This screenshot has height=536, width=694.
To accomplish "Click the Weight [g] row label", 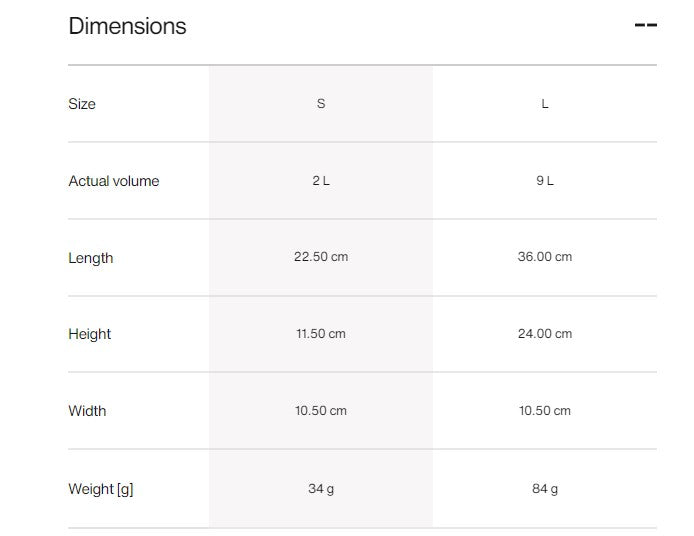I will 101,489.
